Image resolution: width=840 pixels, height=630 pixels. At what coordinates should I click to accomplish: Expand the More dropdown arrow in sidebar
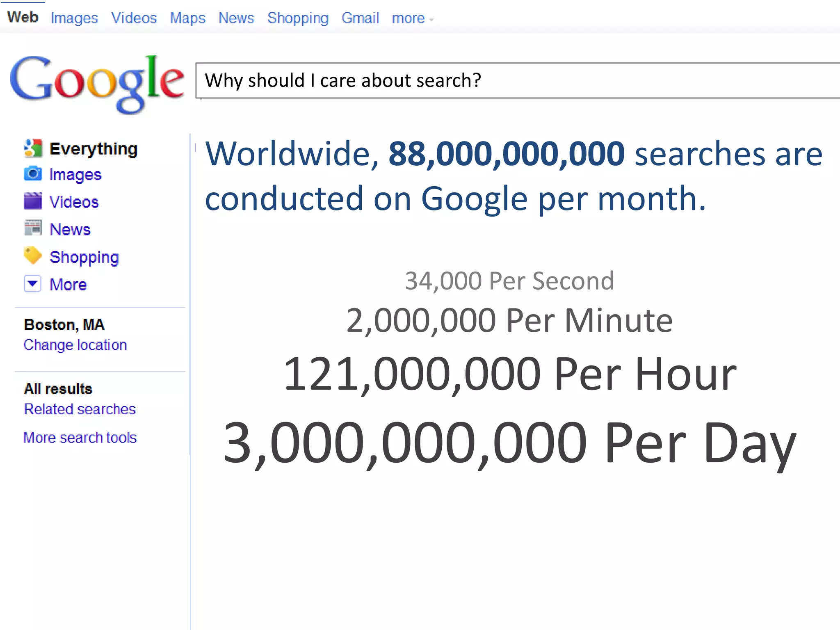[x=32, y=283]
